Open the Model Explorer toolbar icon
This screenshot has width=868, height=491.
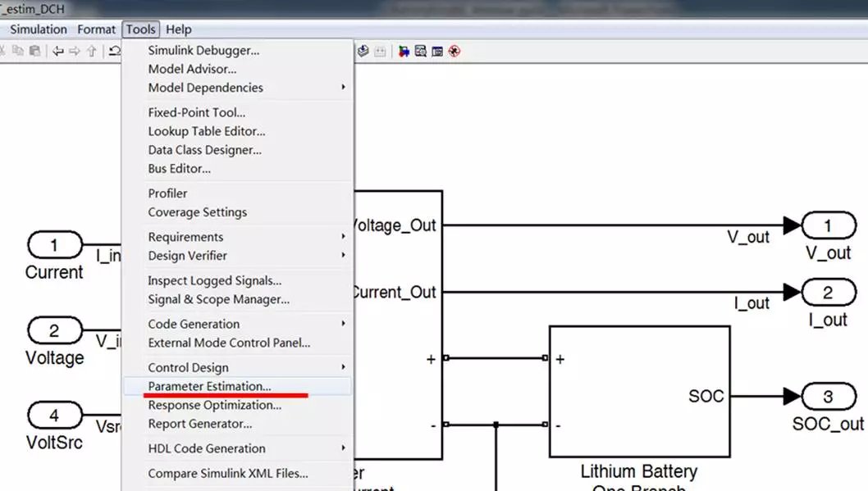pyautogui.click(x=421, y=51)
